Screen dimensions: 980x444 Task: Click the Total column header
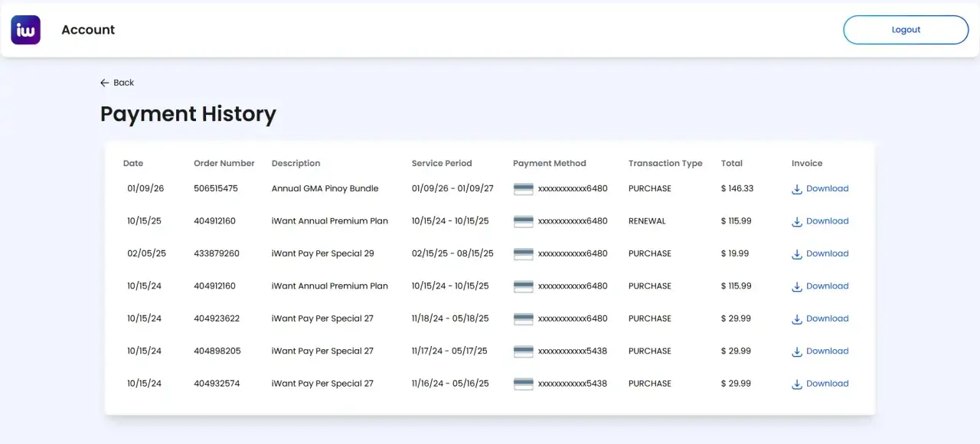click(x=732, y=163)
